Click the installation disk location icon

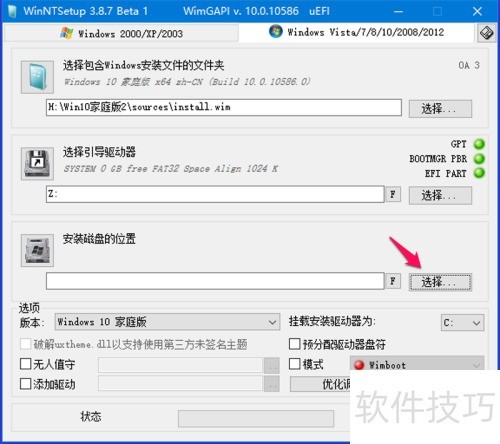click(x=37, y=250)
